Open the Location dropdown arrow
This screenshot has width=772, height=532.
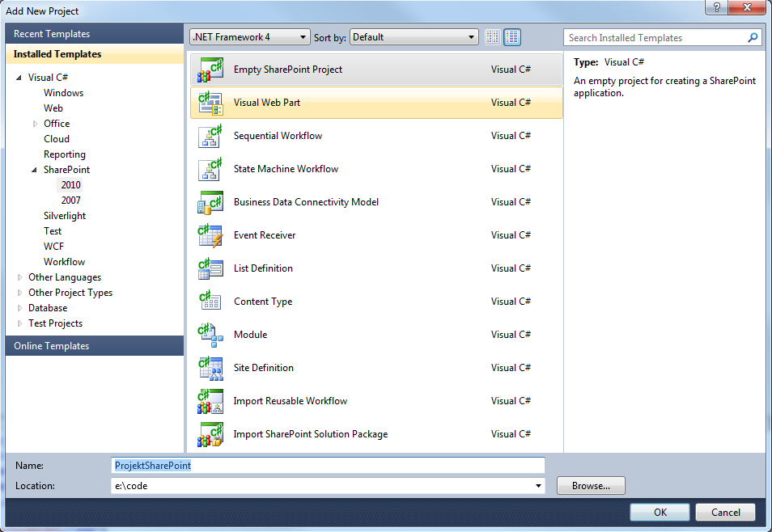pyautogui.click(x=538, y=486)
